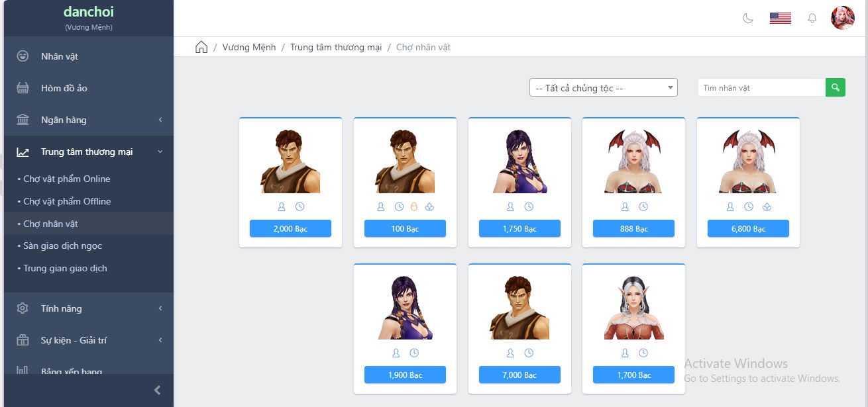868x407 pixels.
Task: Click the ring icon on 100 Bạc card
Action: [x=414, y=207]
